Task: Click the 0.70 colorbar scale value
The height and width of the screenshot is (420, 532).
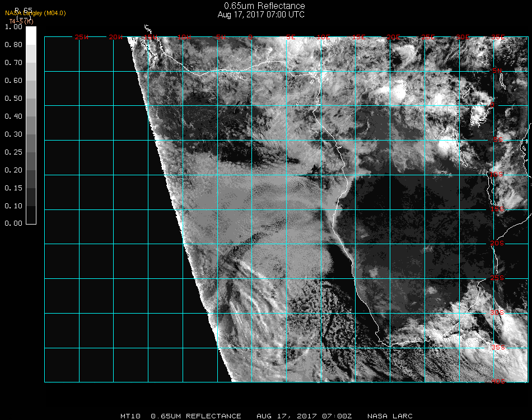Action: [13, 62]
